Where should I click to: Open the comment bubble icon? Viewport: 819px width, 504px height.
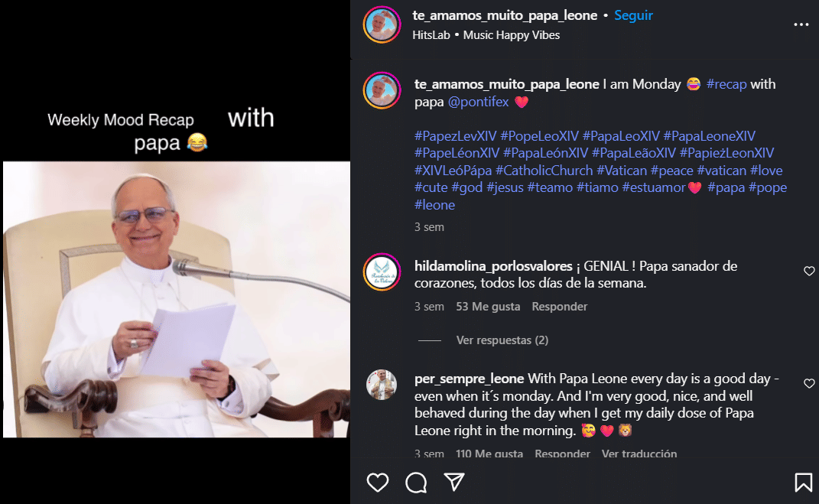click(x=416, y=482)
